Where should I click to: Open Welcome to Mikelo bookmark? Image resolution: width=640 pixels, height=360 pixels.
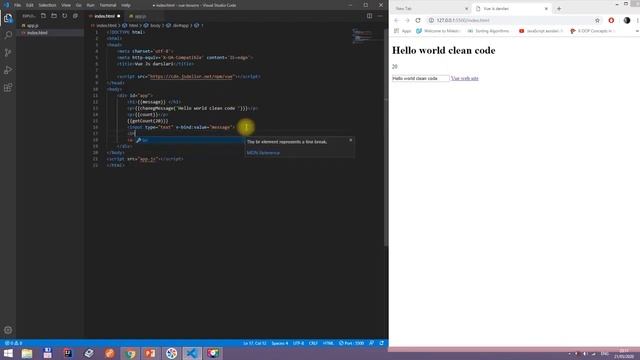[x=438, y=31]
